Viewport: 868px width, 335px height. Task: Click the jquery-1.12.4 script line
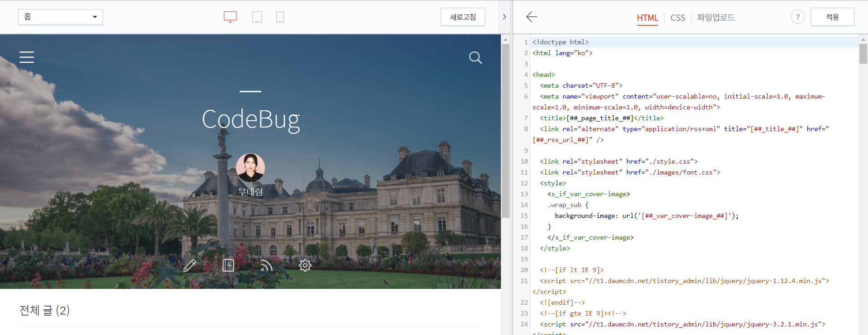pyautogui.click(x=681, y=286)
